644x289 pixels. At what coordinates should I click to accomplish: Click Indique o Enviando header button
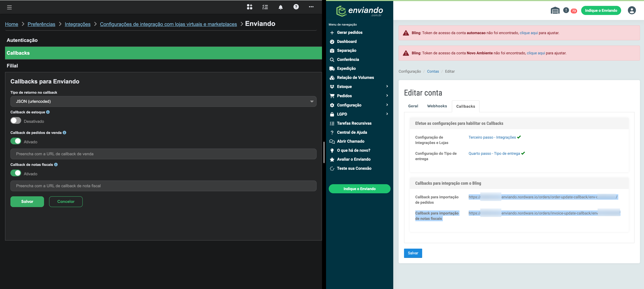click(601, 10)
